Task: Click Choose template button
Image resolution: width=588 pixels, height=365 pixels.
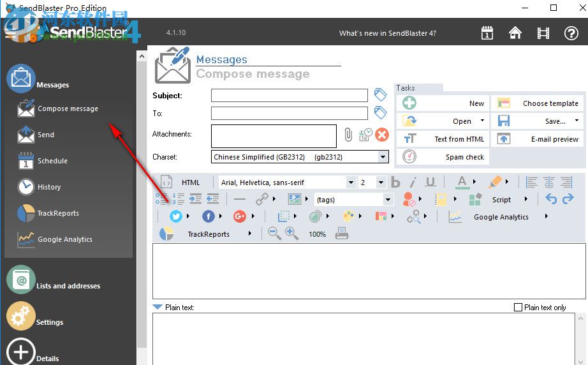Action: (x=538, y=103)
